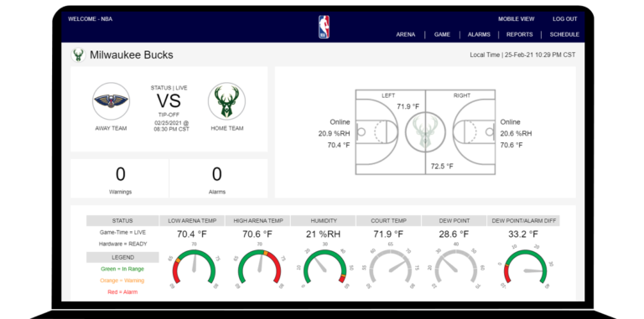
Task: Select the away team Pelicans logo
Action: pos(111,101)
